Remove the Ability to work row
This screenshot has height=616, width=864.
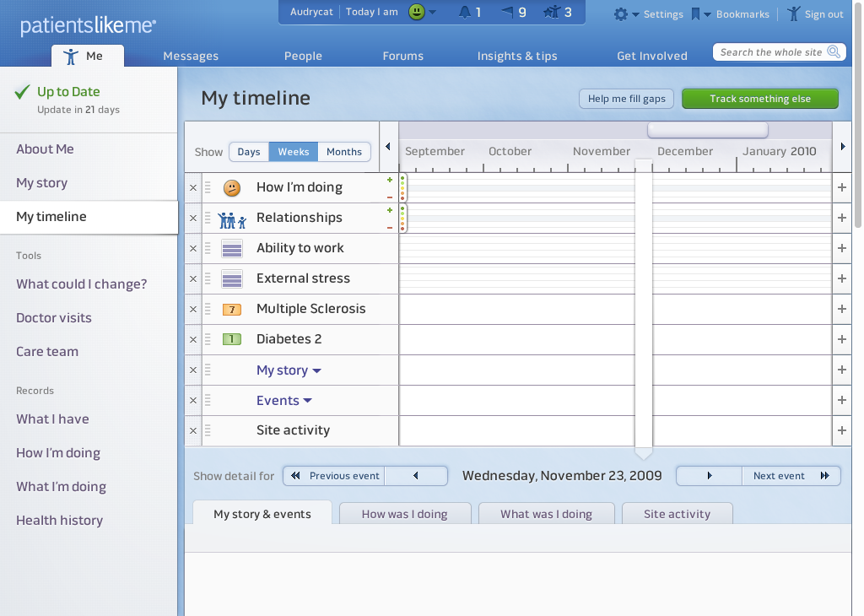point(193,248)
